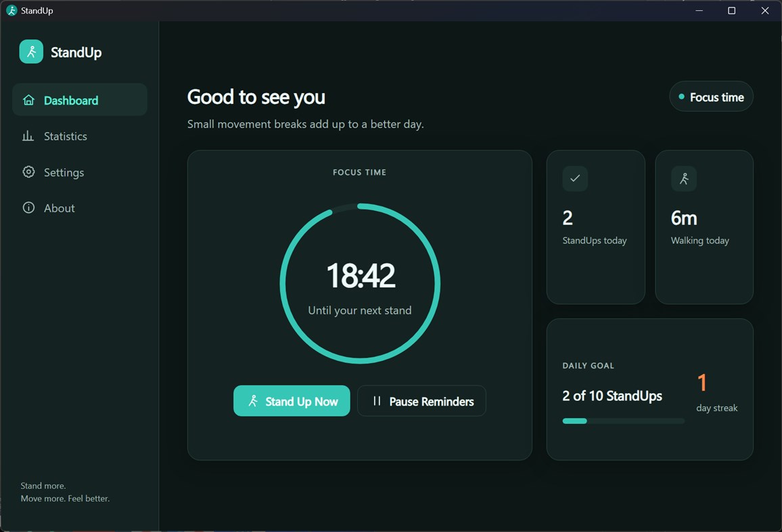Click the orange day streak number

point(702,383)
